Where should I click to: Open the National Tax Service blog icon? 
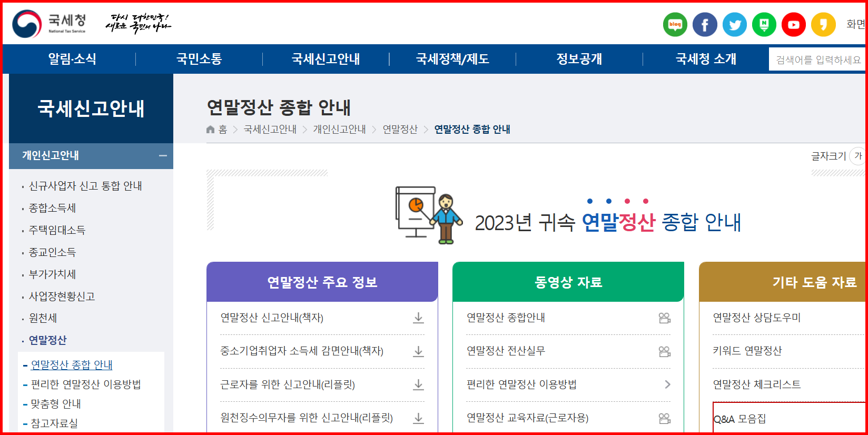675,24
